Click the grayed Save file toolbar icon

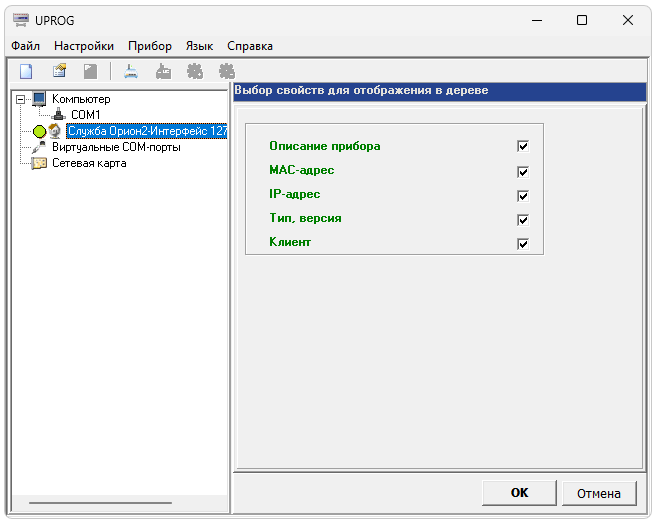pos(90,71)
